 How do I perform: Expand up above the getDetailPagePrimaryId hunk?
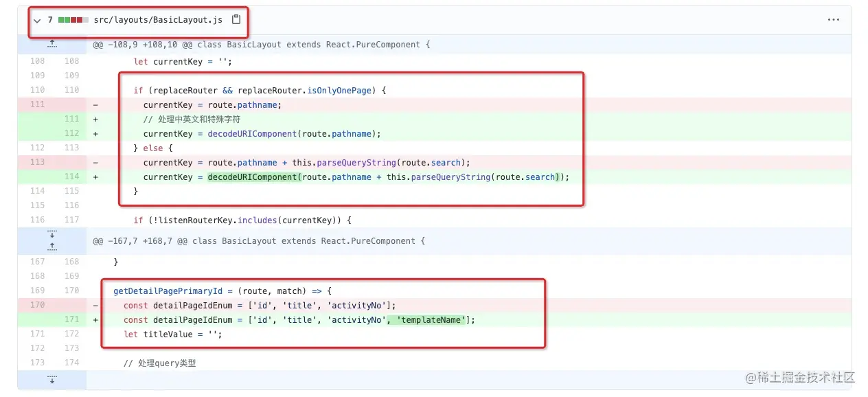coord(52,247)
